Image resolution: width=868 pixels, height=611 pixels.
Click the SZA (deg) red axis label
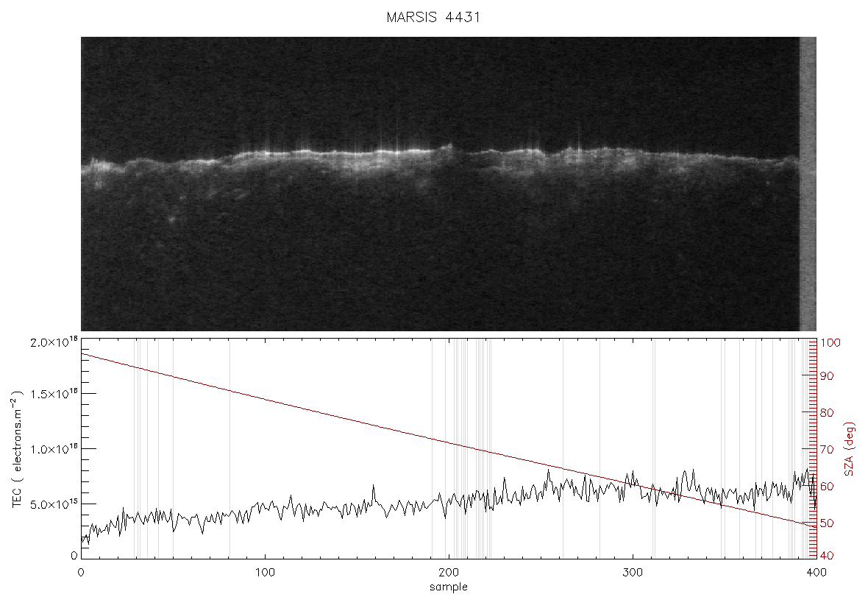coord(850,449)
